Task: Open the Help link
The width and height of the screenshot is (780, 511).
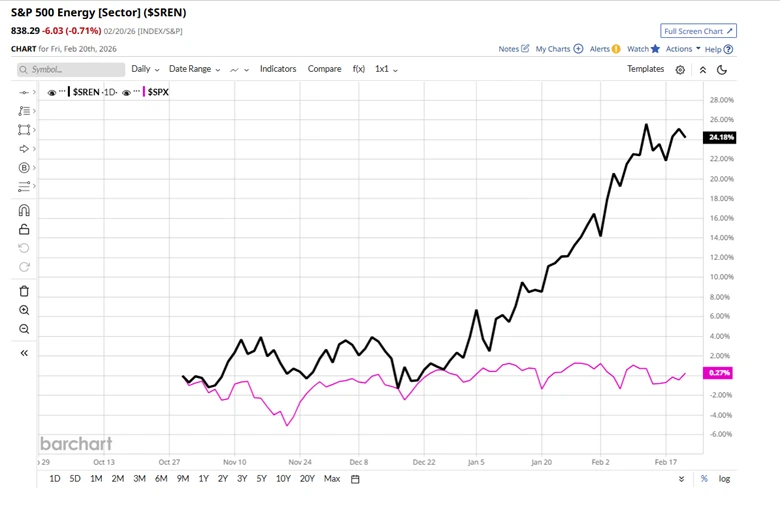Action: tap(719, 49)
